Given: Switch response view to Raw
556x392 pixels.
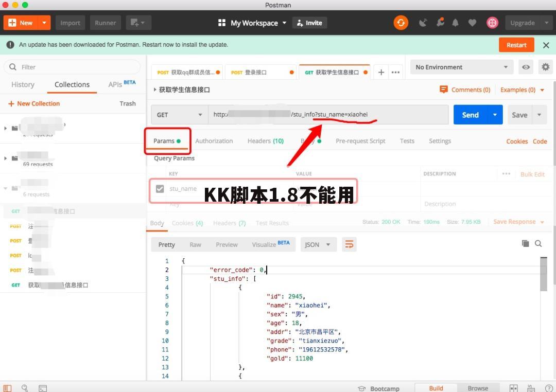Looking at the screenshot, I should click(195, 244).
